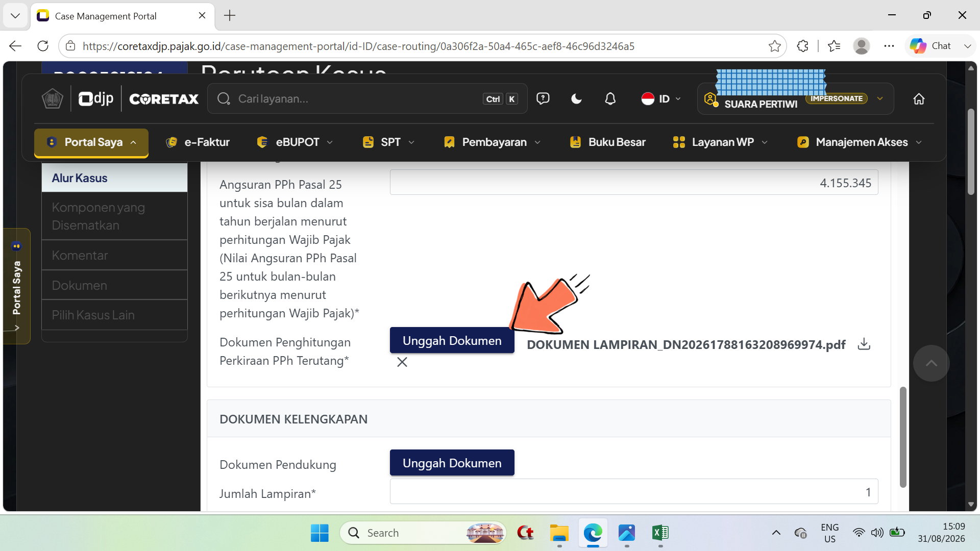Open the e-Faktur menu
Viewport: 980px width, 551px height.
(x=198, y=142)
